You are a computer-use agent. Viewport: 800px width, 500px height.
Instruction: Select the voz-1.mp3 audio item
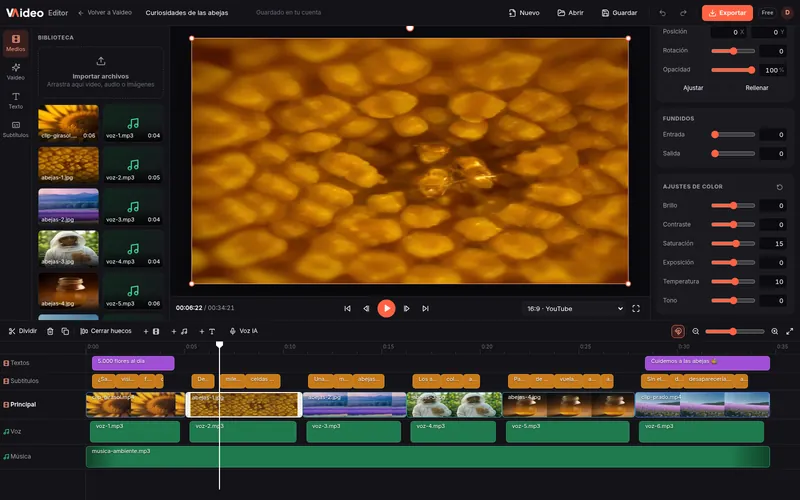(x=133, y=122)
